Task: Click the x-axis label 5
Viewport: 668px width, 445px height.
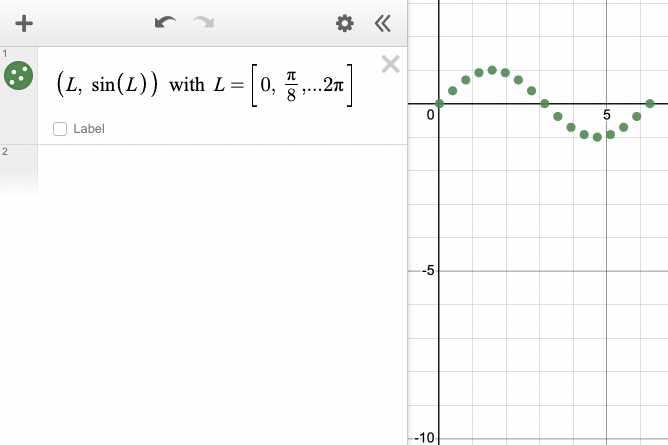Action: click(x=607, y=114)
